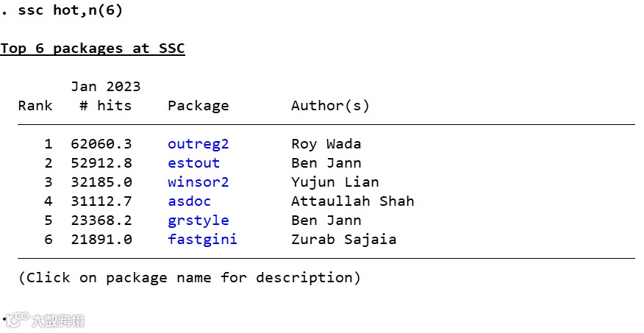Open the winsor2 package link
The width and height of the screenshot is (644, 333).
pyautogui.click(x=198, y=182)
